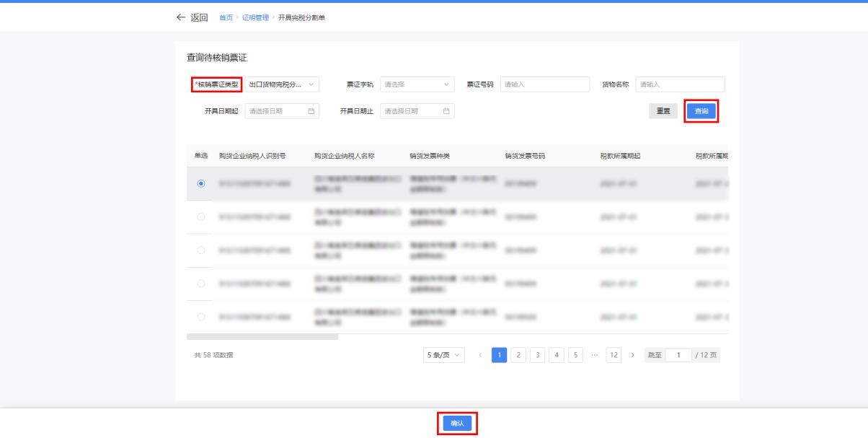Focus the 票证号码 input field
Image resolution: width=868 pixels, height=438 pixels.
[x=545, y=84]
